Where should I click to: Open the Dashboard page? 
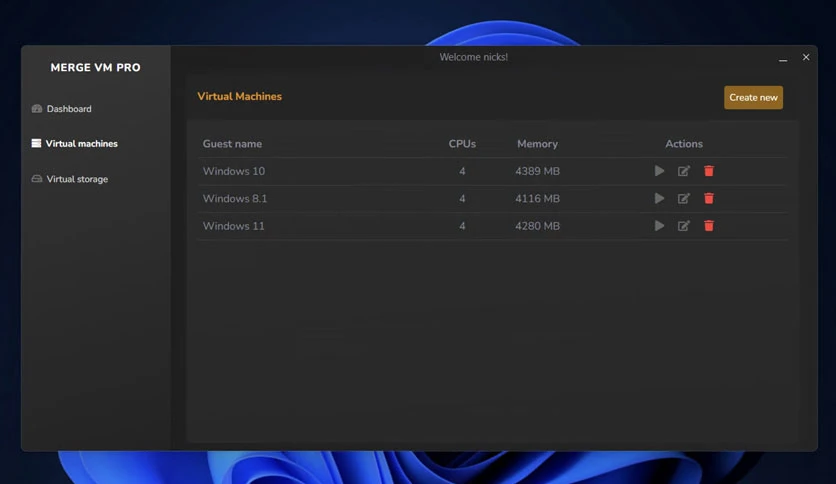(69, 109)
